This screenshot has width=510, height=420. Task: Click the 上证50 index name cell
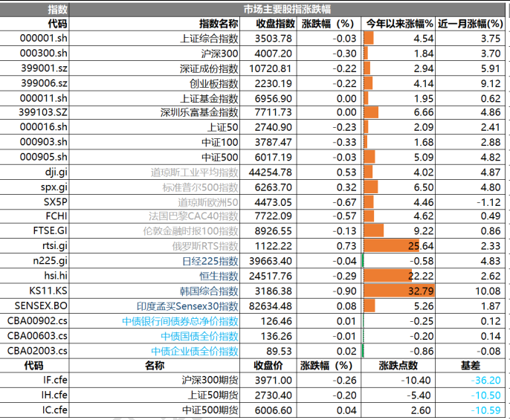(x=154, y=127)
